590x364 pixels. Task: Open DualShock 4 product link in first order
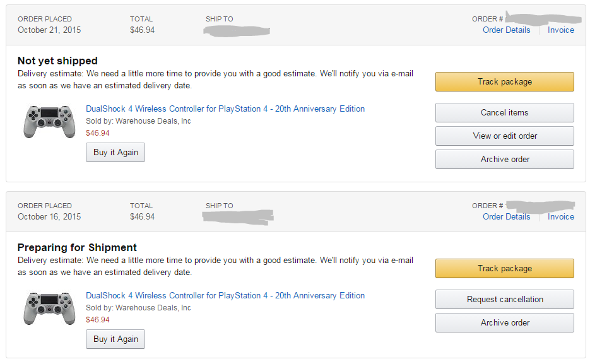(x=225, y=109)
